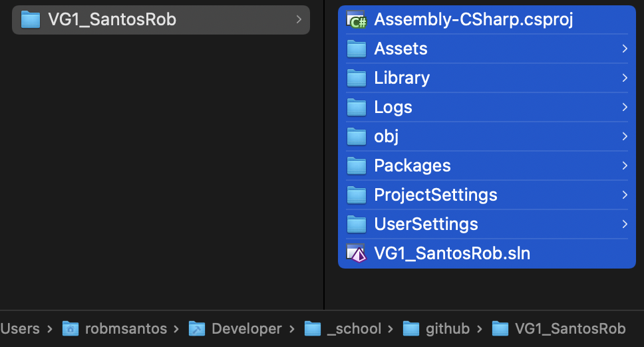Click the Logs folder icon
The height and width of the screenshot is (347, 644).
[x=357, y=108]
